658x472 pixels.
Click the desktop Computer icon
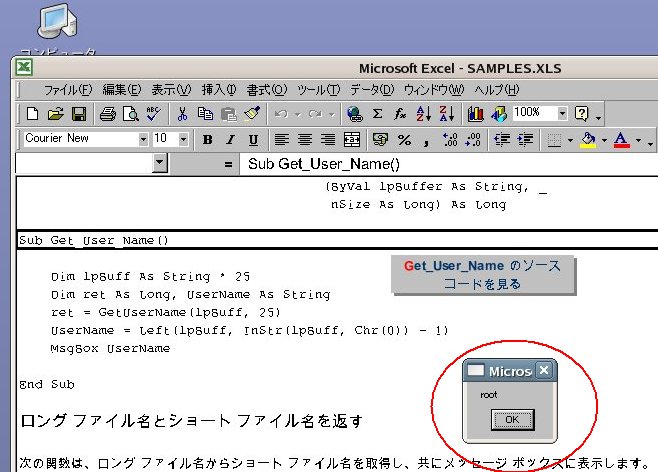(57, 21)
